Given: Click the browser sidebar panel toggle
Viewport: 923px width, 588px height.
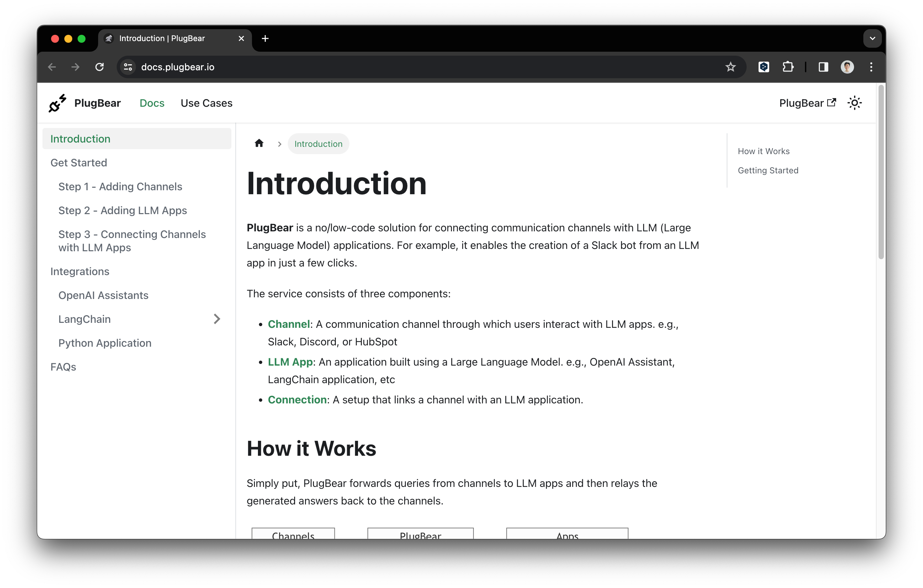Looking at the screenshot, I should click(824, 67).
